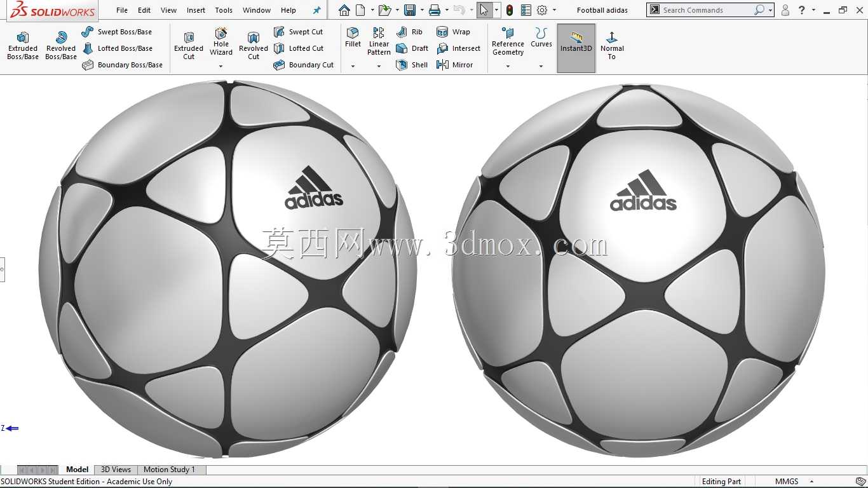Screen dimensions: 868x488
Task: Click the Editing Part status text
Action: point(721,482)
